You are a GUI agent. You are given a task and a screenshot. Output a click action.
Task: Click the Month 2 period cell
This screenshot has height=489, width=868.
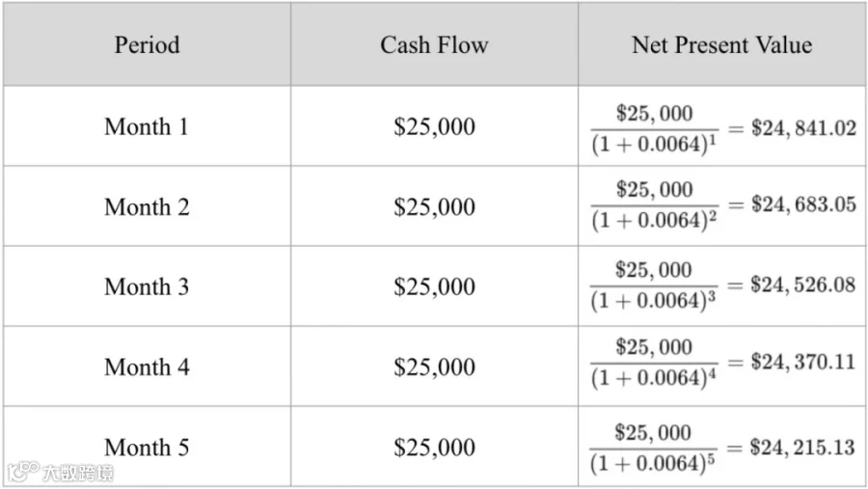(x=147, y=207)
